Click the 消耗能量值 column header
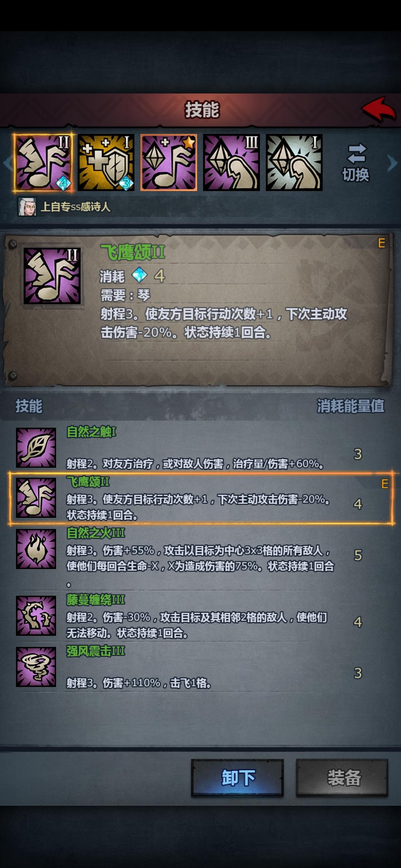Screen dimensions: 401x868 (351, 406)
